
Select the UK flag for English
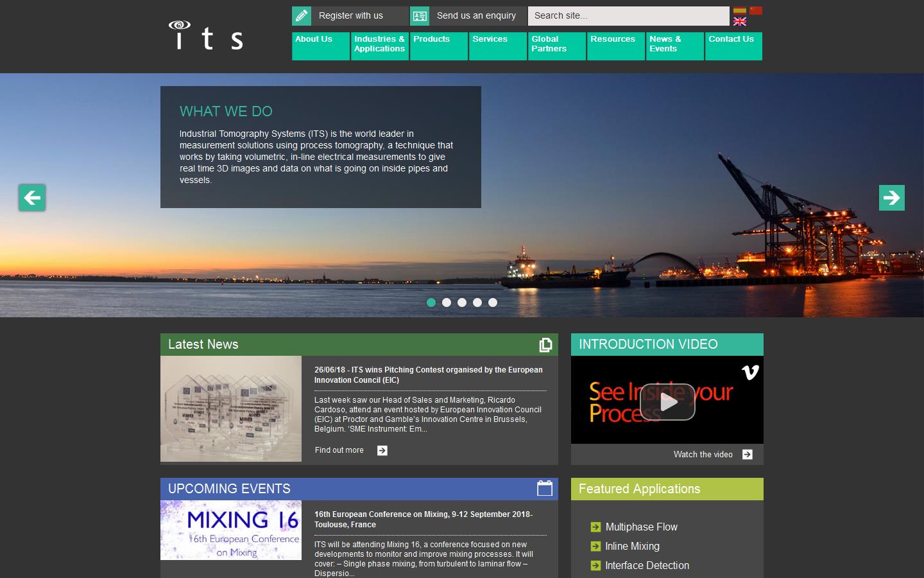tap(740, 22)
